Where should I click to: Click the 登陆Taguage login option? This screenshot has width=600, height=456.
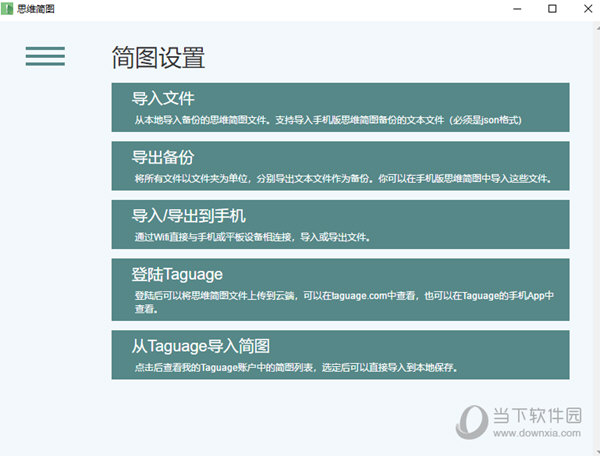coord(340,290)
